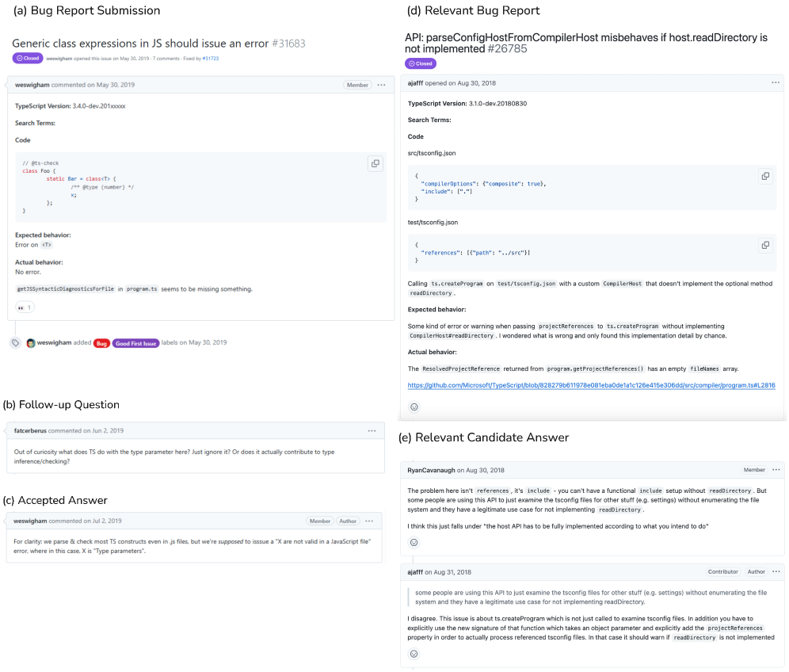789x672 pixels.
Task: Copy the test/tsconfig.json code block
Action: pos(765,245)
